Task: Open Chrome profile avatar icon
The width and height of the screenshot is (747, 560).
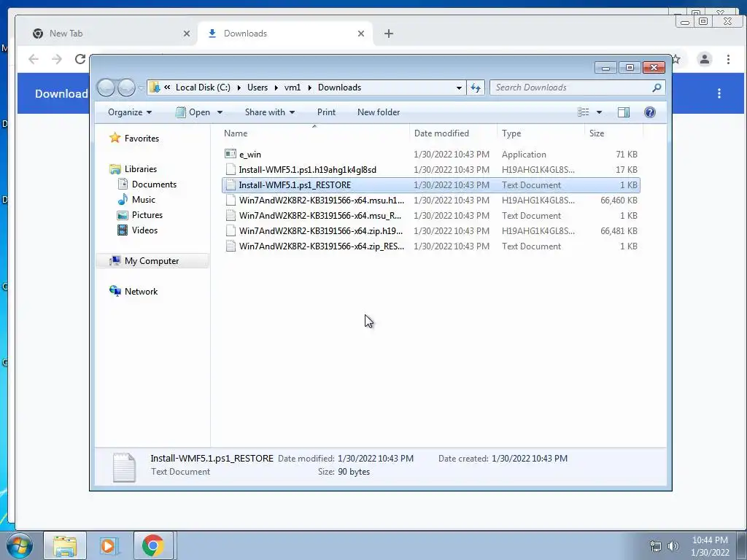Action: (704, 59)
